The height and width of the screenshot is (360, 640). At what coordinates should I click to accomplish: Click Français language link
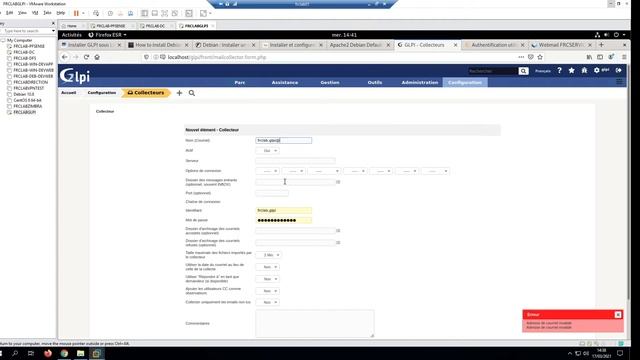(543, 71)
